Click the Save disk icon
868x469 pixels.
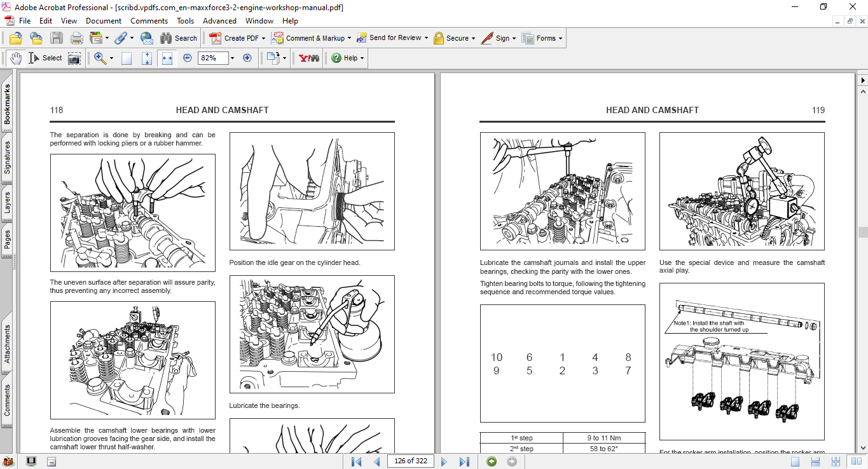click(x=57, y=38)
